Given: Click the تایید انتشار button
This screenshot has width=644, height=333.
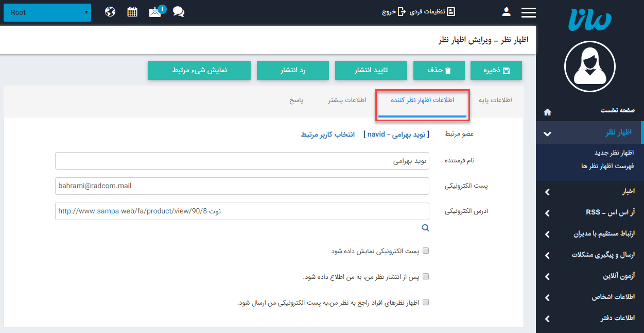Looking at the screenshot, I should [x=371, y=70].
